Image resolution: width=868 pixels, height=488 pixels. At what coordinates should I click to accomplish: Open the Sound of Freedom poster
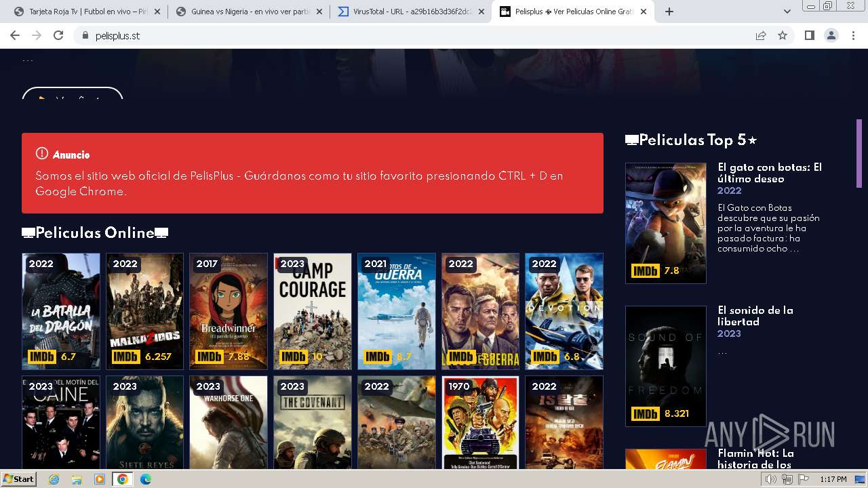[x=666, y=366]
